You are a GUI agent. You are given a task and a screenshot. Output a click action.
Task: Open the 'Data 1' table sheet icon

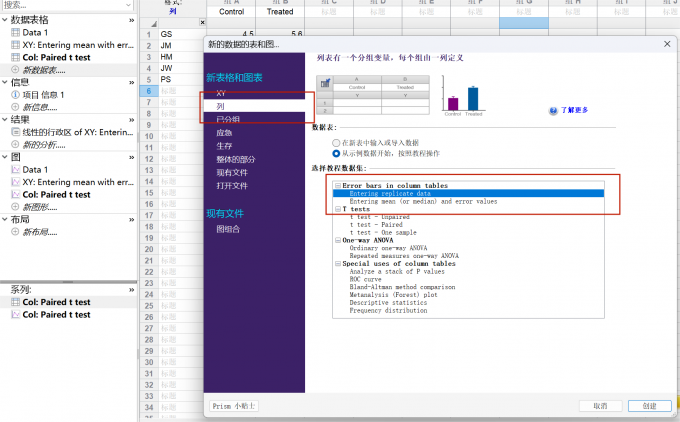tap(15, 32)
